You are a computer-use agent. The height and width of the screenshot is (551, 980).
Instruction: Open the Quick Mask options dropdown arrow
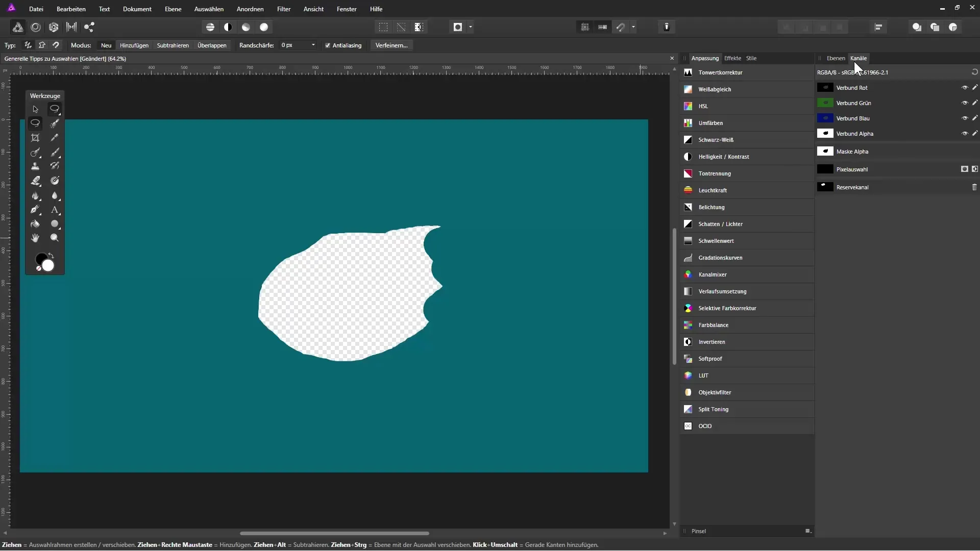(x=471, y=27)
